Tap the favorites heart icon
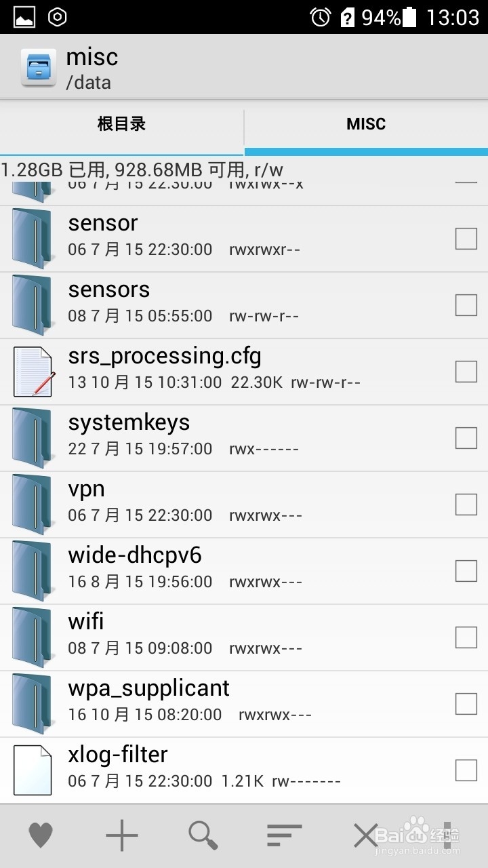Screen dimensions: 488x868 tap(41, 835)
